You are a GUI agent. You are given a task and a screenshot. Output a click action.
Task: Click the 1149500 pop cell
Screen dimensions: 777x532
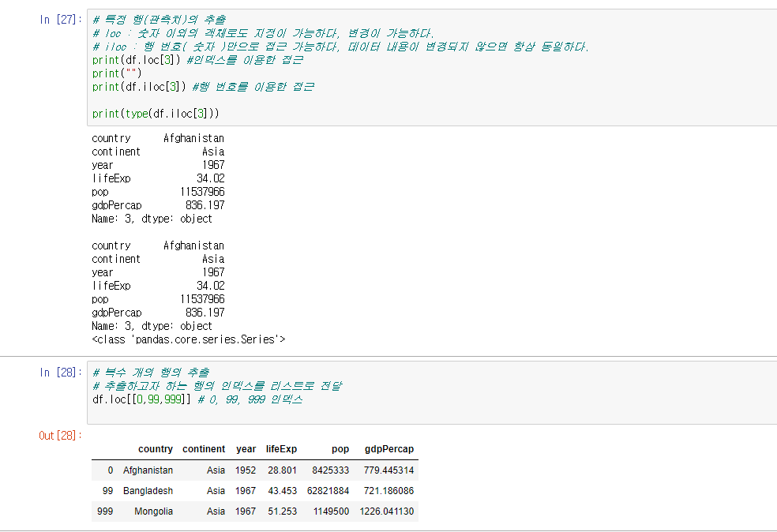(x=331, y=511)
